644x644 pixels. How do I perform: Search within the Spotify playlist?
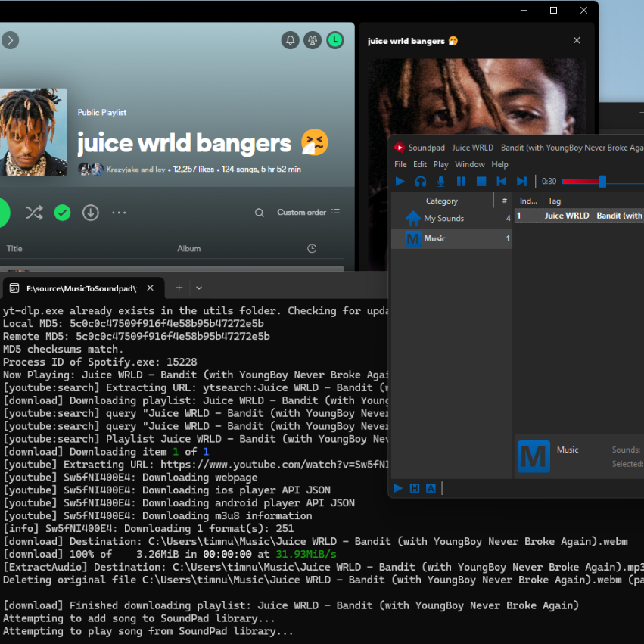click(x=260, y=213)
